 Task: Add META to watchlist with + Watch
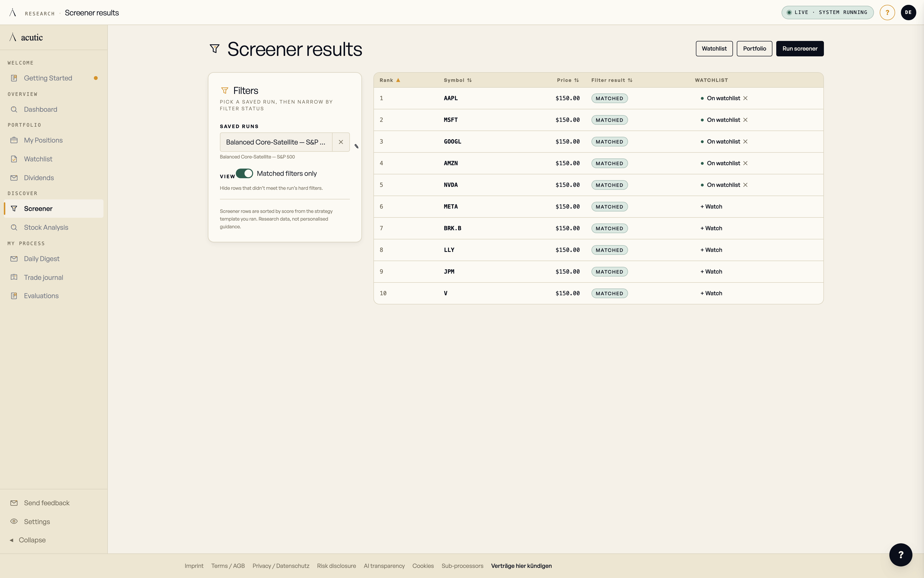click(x=711, y=207)
